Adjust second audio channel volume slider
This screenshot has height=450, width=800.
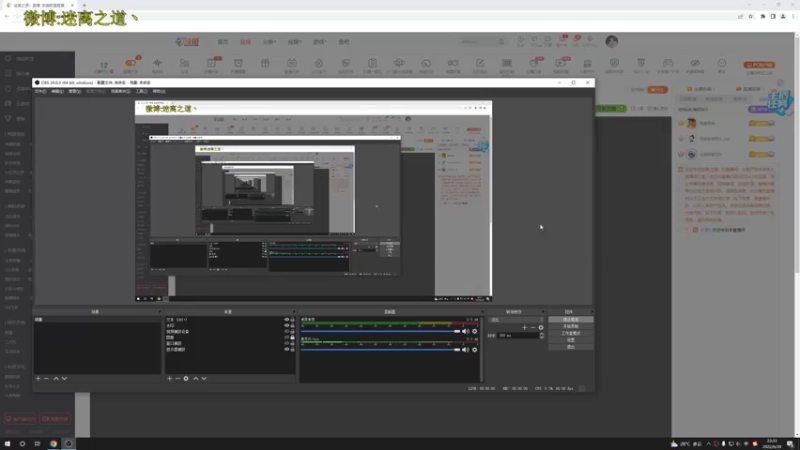[381, 349]
